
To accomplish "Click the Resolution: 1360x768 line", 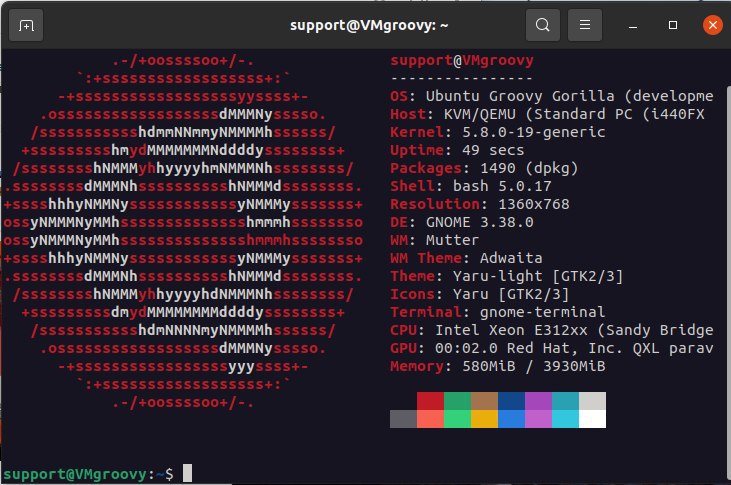I will (480, 204).
